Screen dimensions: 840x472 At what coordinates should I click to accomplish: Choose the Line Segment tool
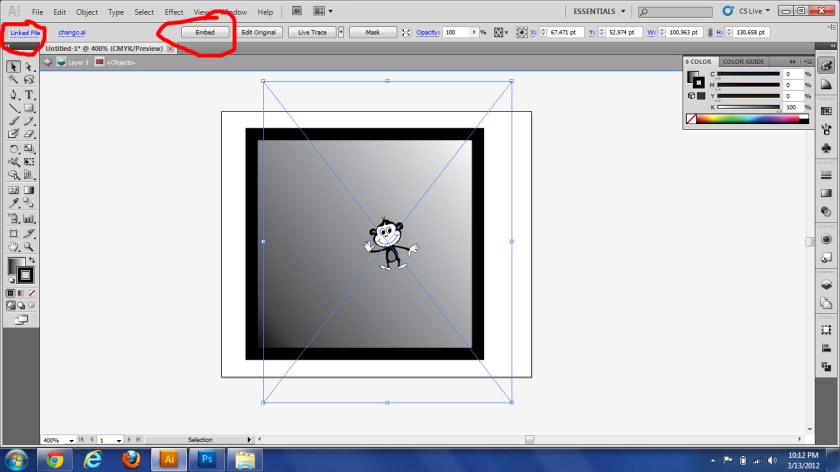[13, 108]
